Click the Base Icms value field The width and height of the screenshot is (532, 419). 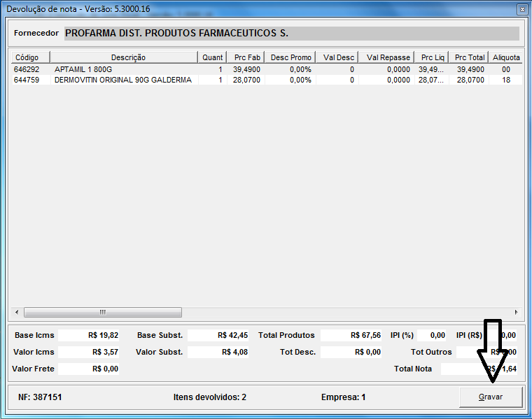pos(89,335)
